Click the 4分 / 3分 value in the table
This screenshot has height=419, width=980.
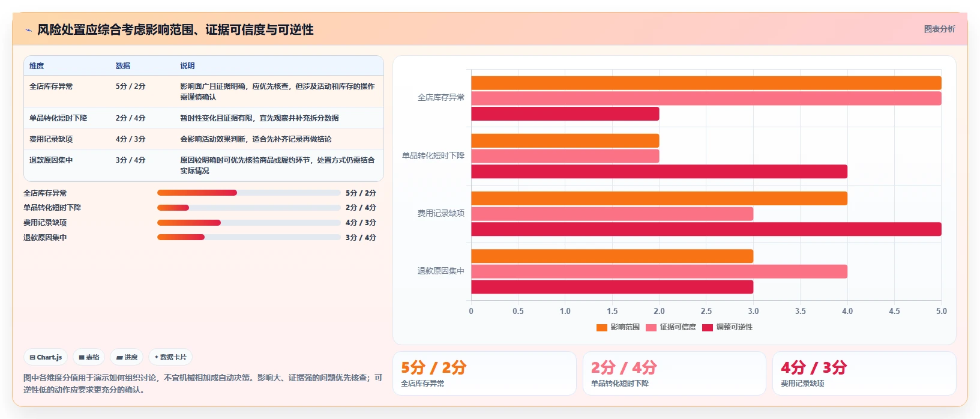131,139
